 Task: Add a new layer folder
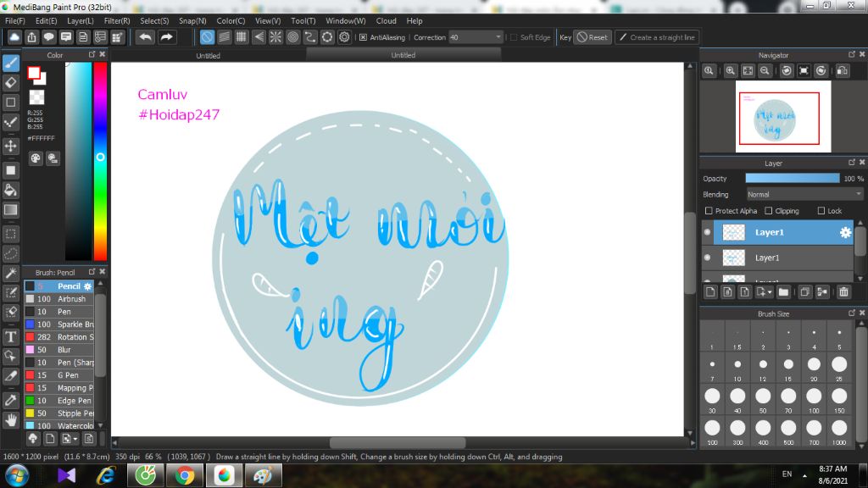coord(783,292)
